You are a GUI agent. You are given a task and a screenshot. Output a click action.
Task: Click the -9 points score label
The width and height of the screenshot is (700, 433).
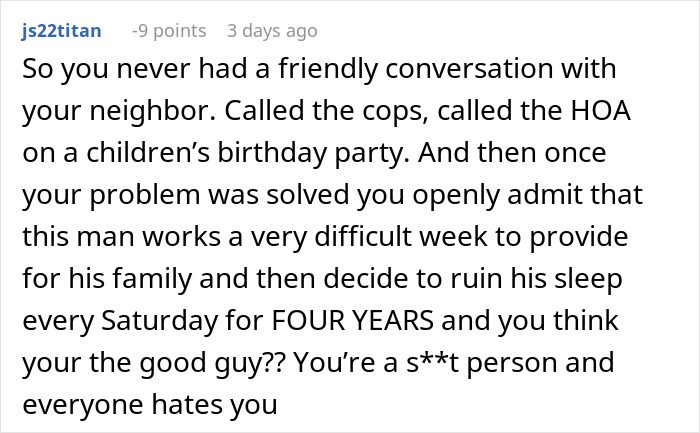point(168,31)
